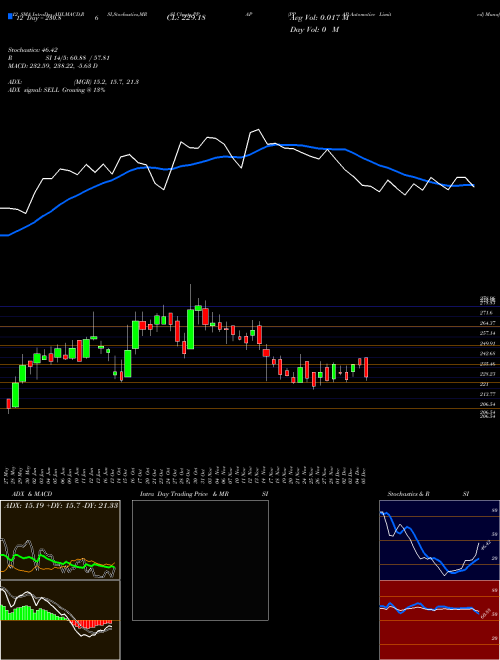The width and height of the screenshot is (500, 660).
Task: Click the MACD values readout line
Action: coord(53,66)
